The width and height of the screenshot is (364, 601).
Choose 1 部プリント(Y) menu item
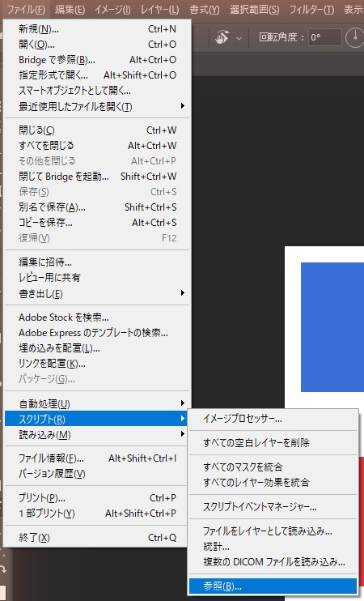97,513
